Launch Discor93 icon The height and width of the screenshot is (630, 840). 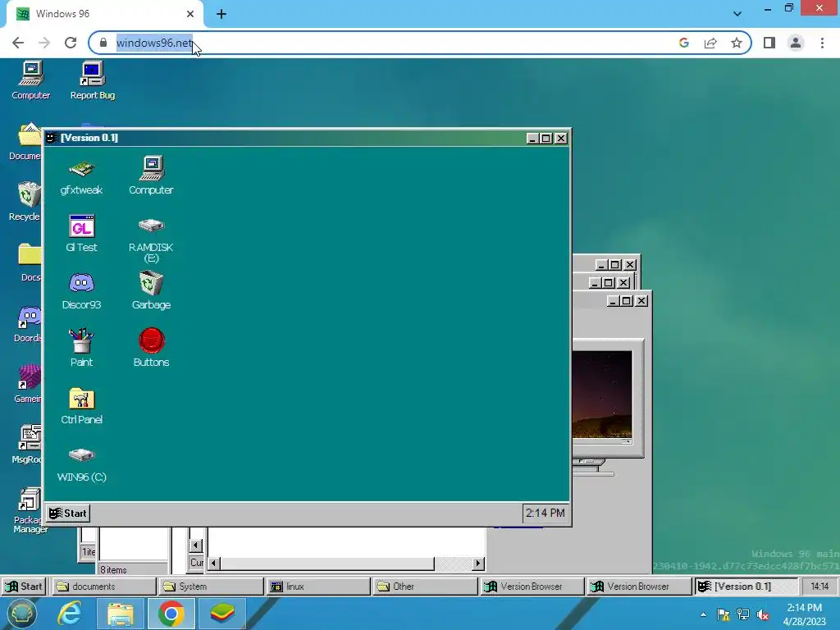pos(81,291)
